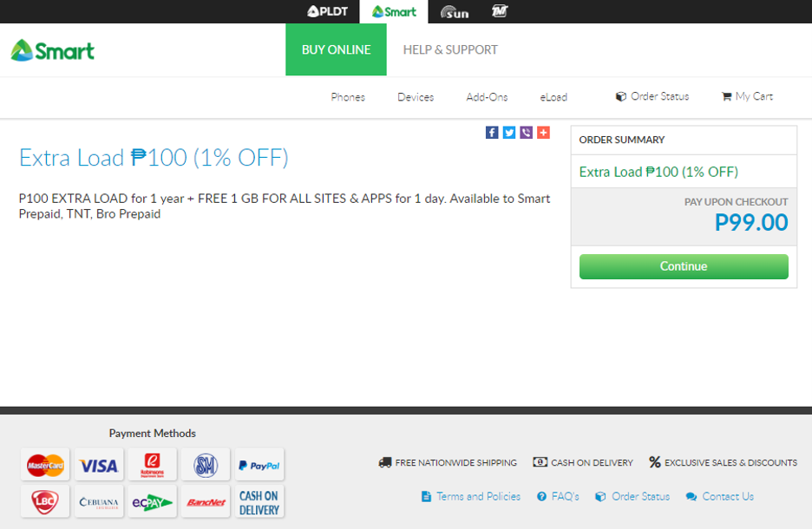The height and width of the screenshot is (529, 812).
Task: Open the Contact Us page
Action: (720, 496)
